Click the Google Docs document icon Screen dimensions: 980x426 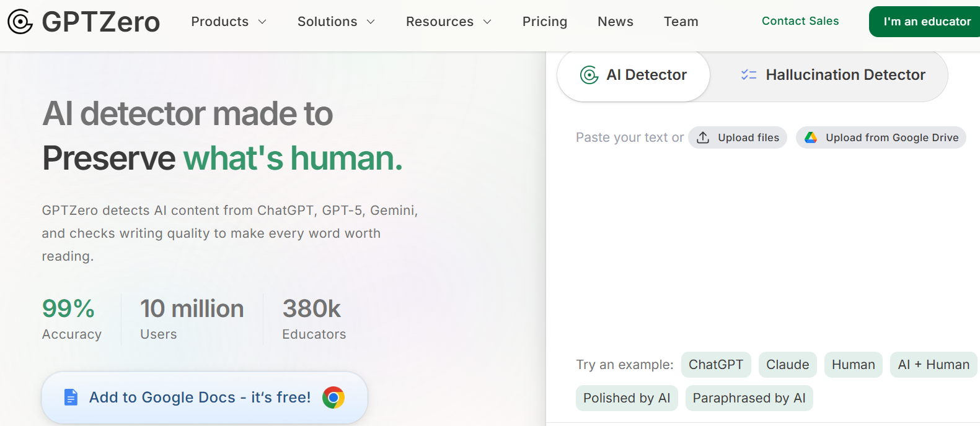(71, 398)
